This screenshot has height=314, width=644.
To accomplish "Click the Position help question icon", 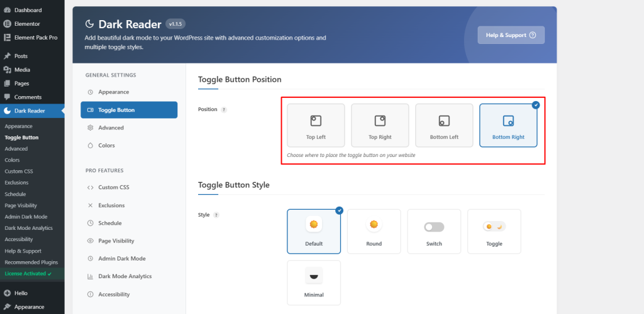I will click(224, 110).
